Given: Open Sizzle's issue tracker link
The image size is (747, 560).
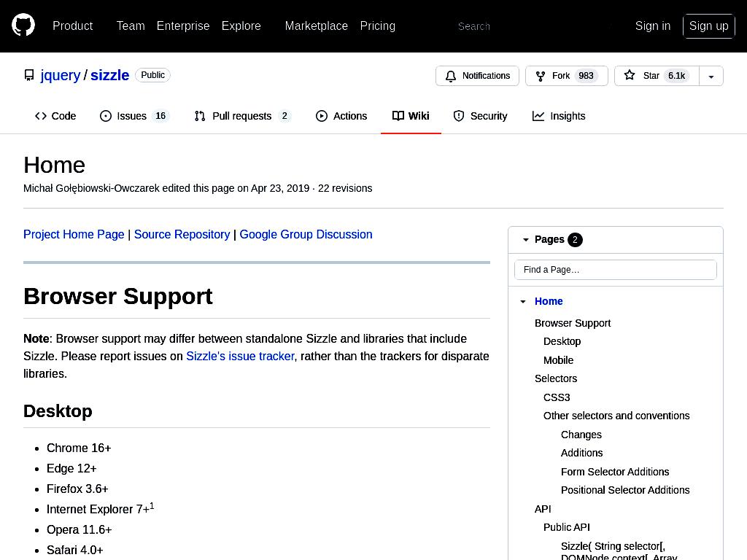Looking at the screenshot, I should (x=240, y=356).
